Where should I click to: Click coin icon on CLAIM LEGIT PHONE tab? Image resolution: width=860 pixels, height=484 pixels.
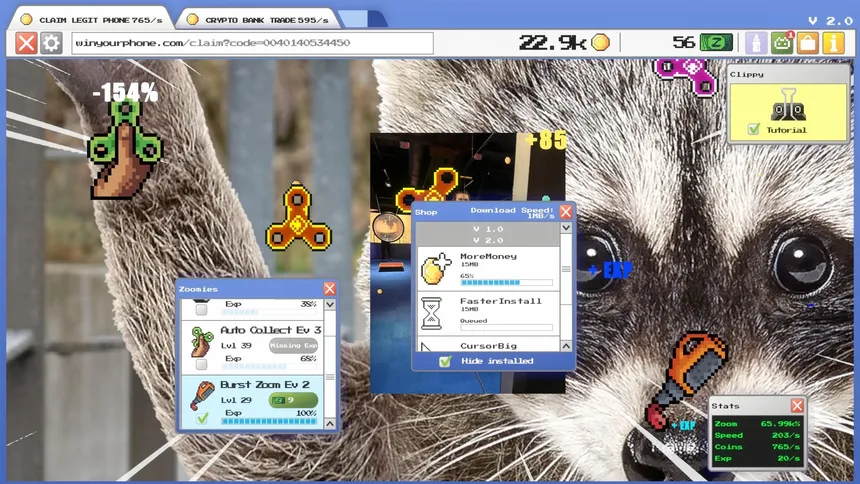[26, 20]
